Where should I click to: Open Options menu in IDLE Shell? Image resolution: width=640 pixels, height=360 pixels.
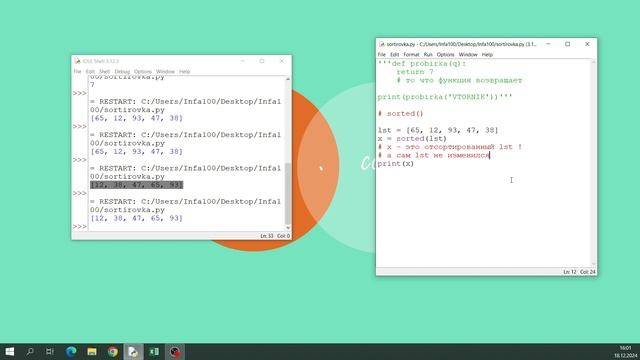[x=143, y=72]
